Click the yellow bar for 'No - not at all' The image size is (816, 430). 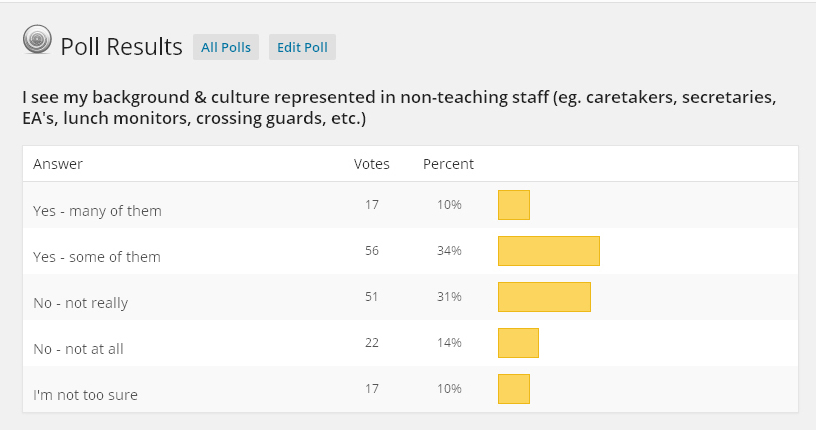pos(518,343)
